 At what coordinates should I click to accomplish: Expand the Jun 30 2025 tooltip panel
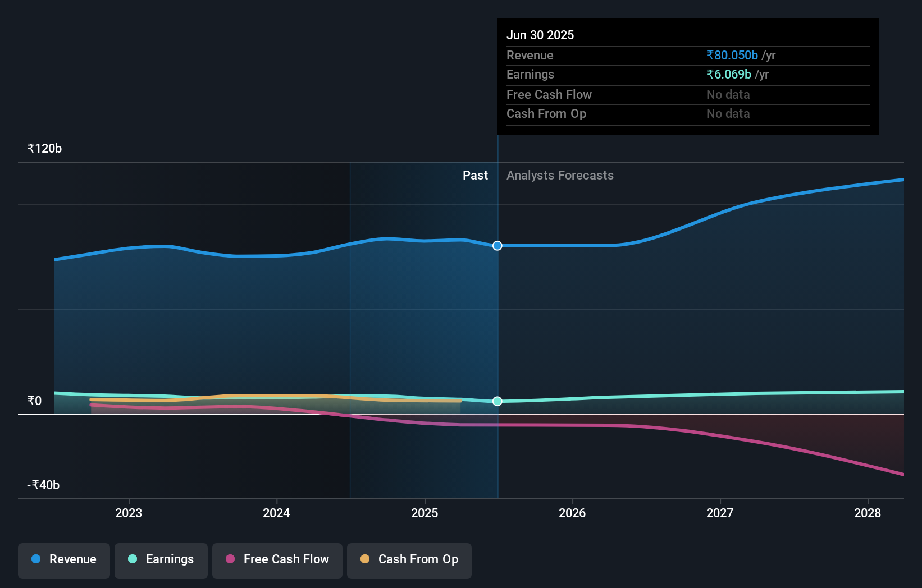point(688,76)
